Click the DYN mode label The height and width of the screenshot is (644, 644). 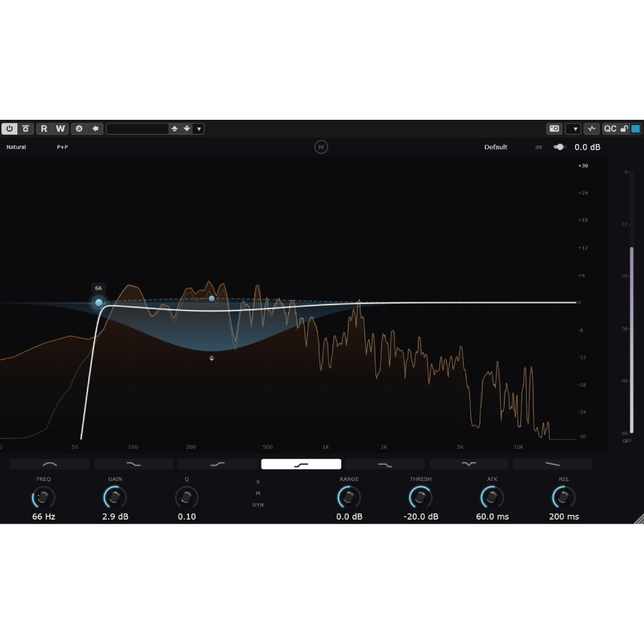[x=258, y=505]
